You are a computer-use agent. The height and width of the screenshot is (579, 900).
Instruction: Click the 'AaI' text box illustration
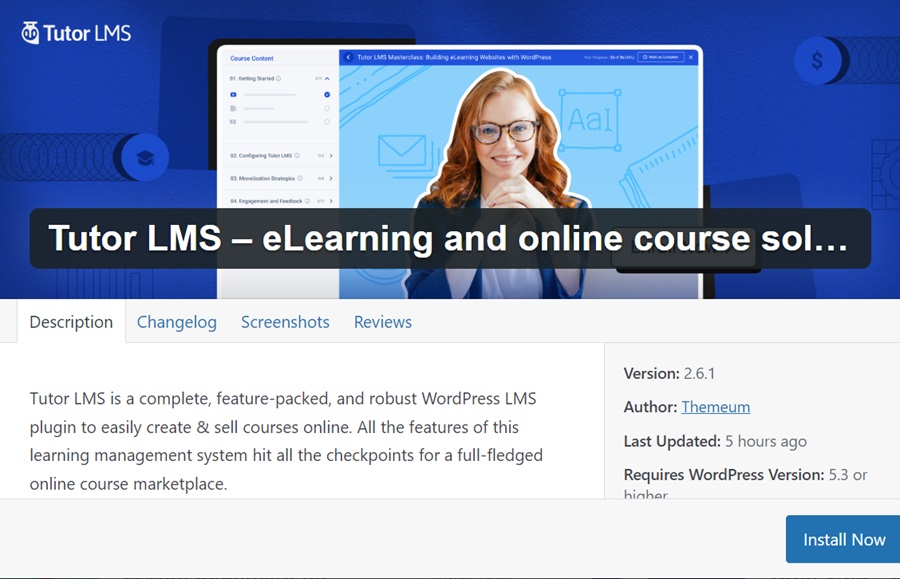tap(591, 120)
